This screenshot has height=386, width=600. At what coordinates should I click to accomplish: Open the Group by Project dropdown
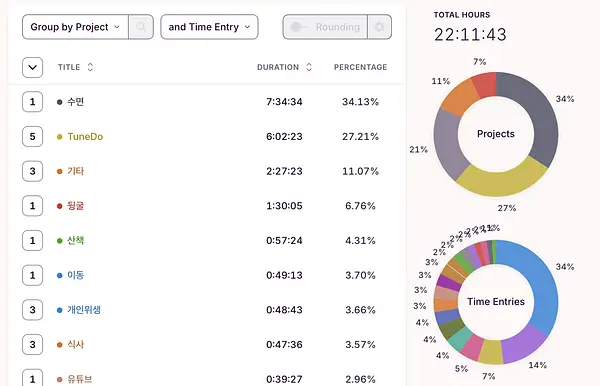(75, 27)
